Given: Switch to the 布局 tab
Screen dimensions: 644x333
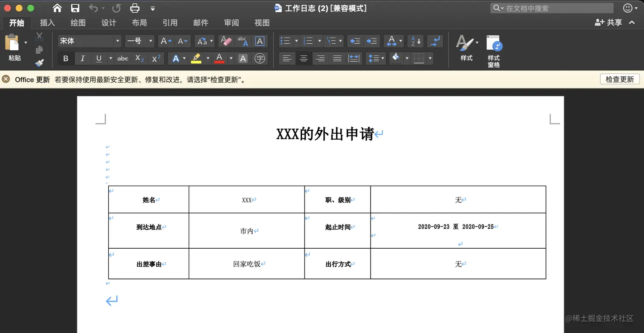Looking at the screenshot, I should click(x=139, y=23).
